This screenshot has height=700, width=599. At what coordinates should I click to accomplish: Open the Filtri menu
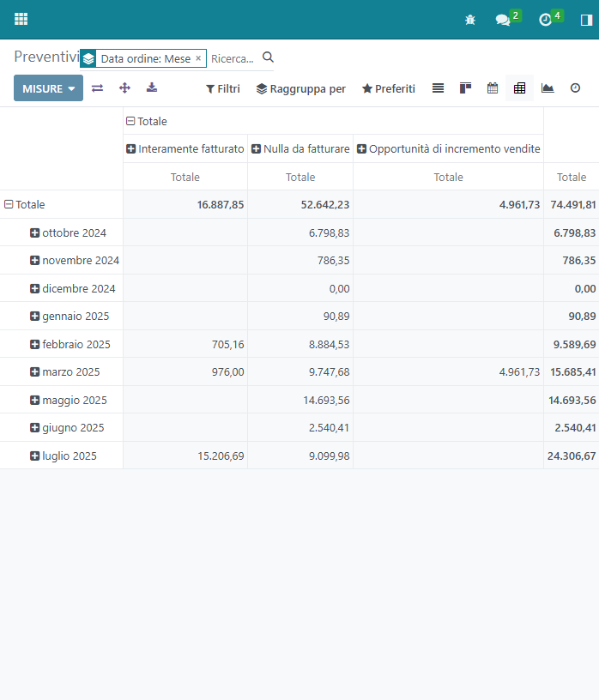click(222, 88)
